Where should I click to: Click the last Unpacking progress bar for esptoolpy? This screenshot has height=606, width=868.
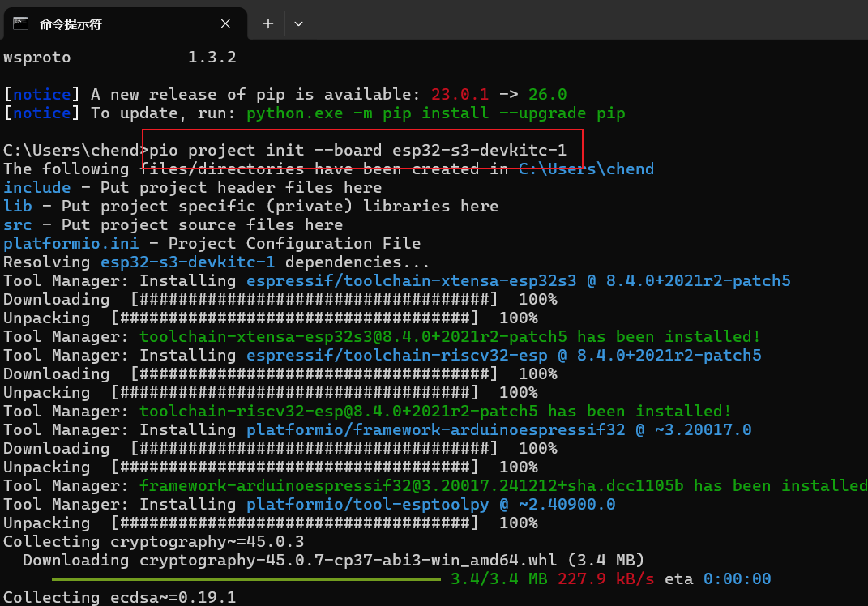(294, 523)
